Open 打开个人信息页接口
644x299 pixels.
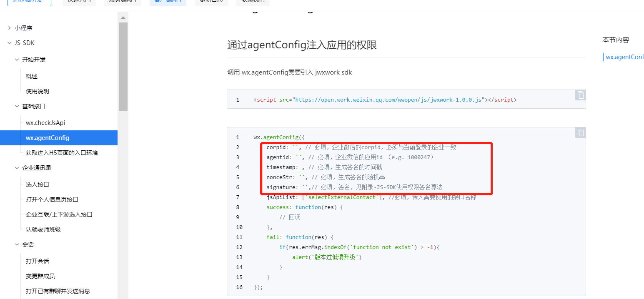click(x=52, y=199)
